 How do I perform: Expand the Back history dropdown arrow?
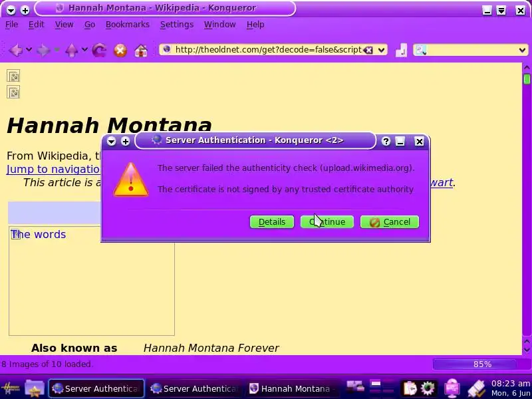point(29,50)
